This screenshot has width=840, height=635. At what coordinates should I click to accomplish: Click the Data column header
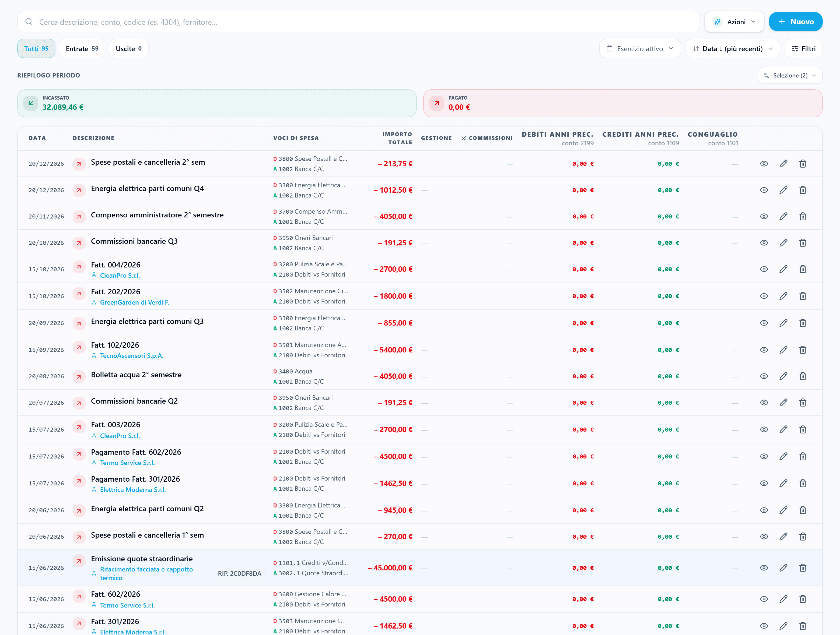[37, 138]
